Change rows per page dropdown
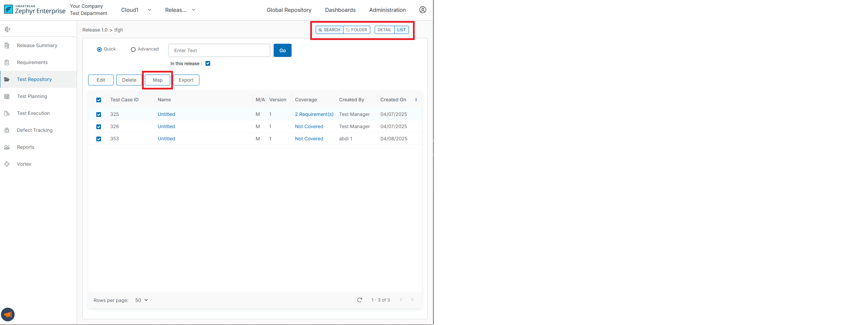 pos(141,300)
